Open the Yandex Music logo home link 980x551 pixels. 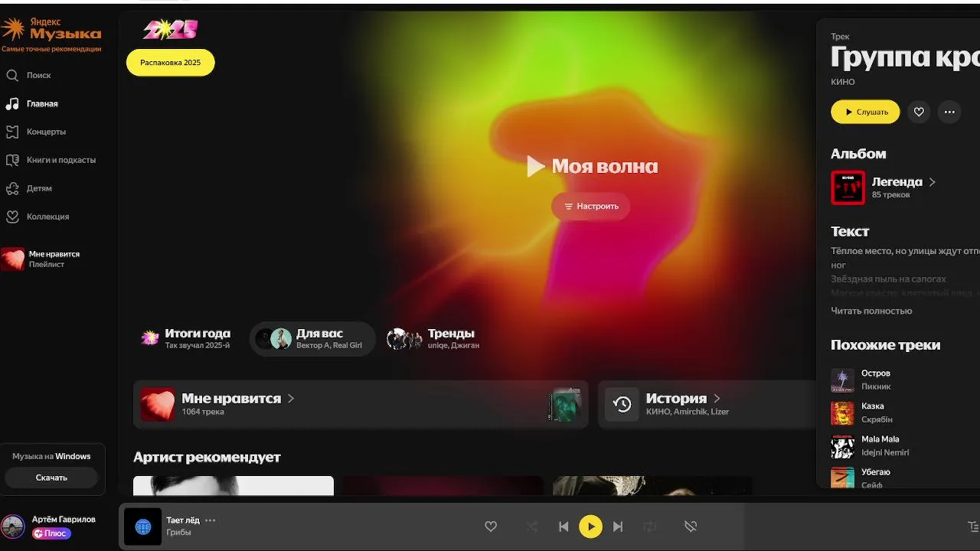51,30
